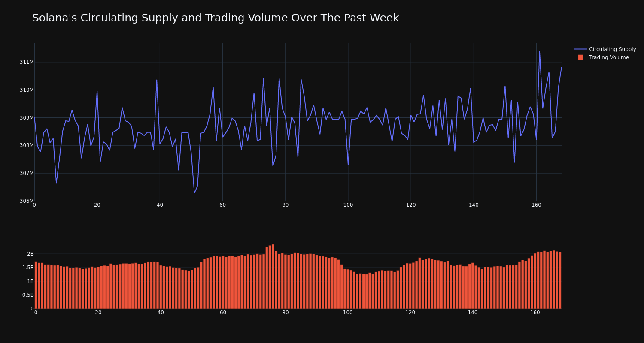The image size is (644, 343).
Task: Click x-axis label 20 on supply chart
Action: 97,205
